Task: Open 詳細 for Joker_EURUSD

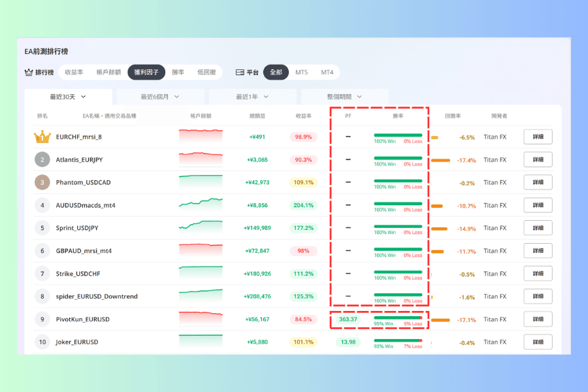Action: point(538,342)
